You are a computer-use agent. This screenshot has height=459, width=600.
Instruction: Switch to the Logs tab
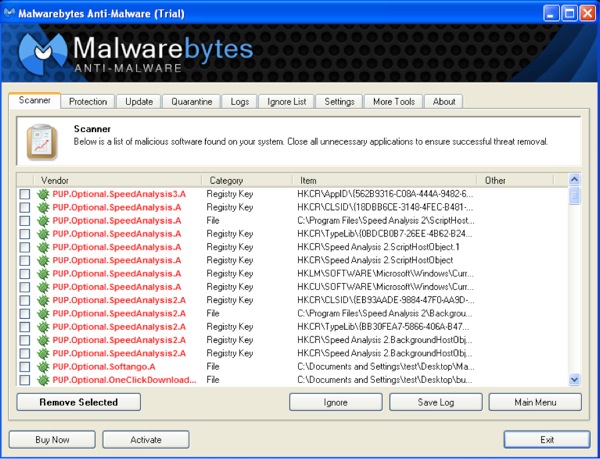coord(240,102)
